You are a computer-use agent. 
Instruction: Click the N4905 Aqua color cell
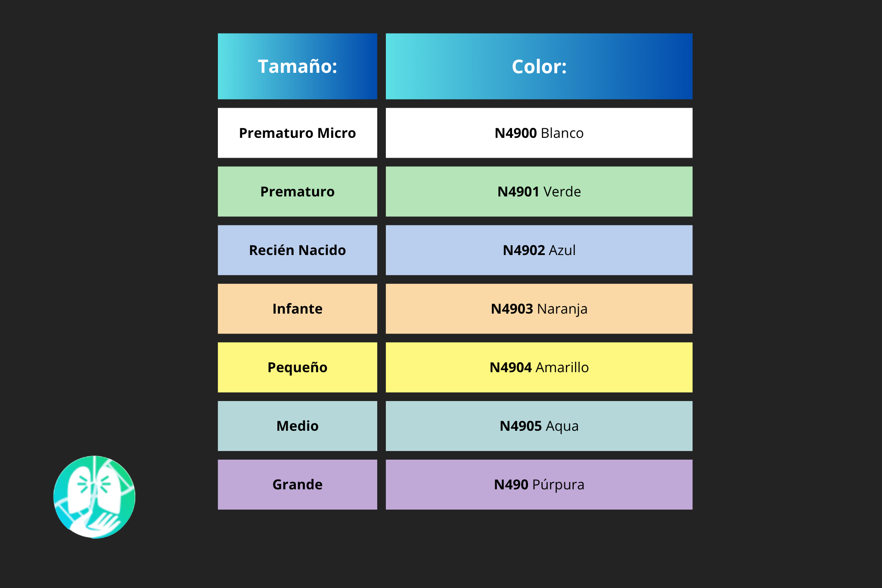(539, 426)
